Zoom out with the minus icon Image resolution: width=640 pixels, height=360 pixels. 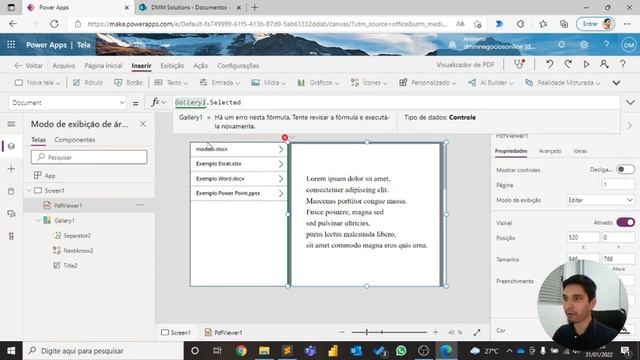click(342, 332)
